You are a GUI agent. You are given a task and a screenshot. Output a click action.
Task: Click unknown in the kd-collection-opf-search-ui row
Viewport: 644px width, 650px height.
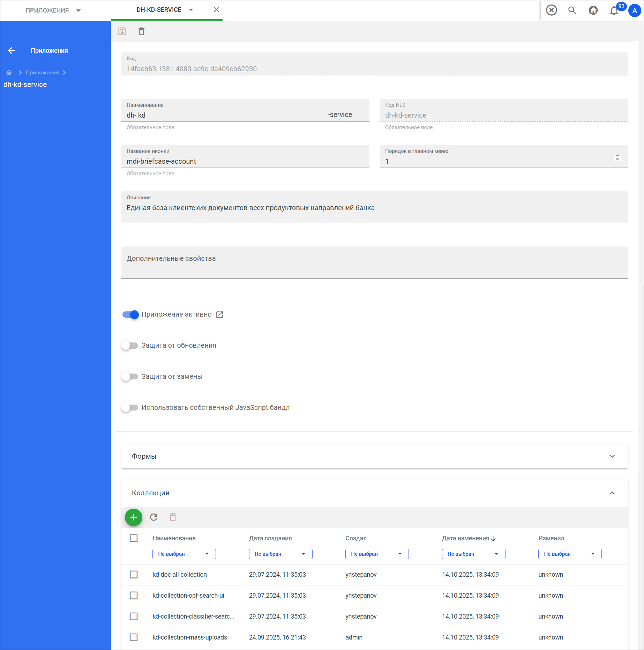click(551, 596)
